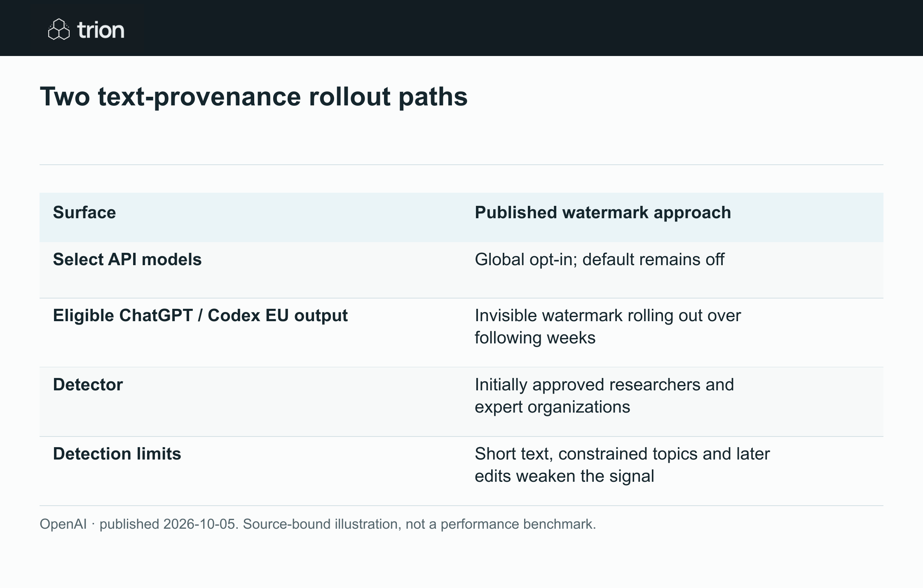Click 'Invisible watermark rolling out over following weeks' cell
Screen dimensions: 923x588
click(608, 327)
